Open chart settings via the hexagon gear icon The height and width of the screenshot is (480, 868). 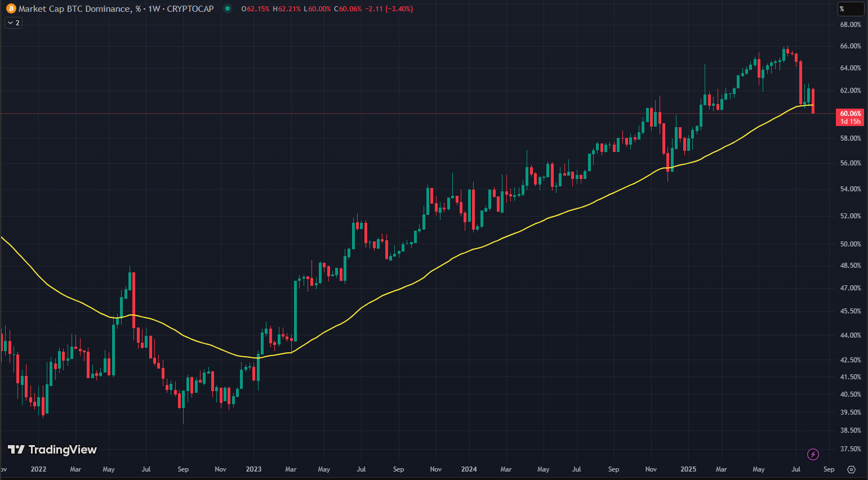click(x=851, y=469)
